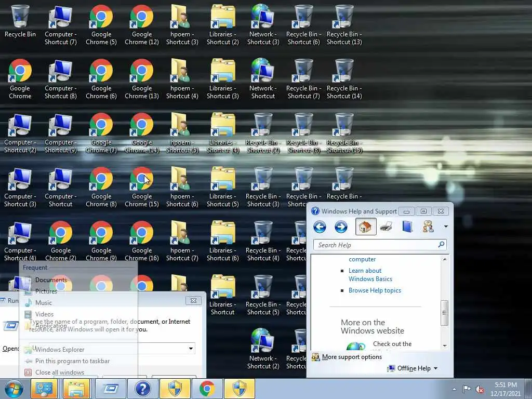The image size is (532, 399).
Task: Select Recycle Bin - Shortcut (15) icon
Action: [344, 134]
